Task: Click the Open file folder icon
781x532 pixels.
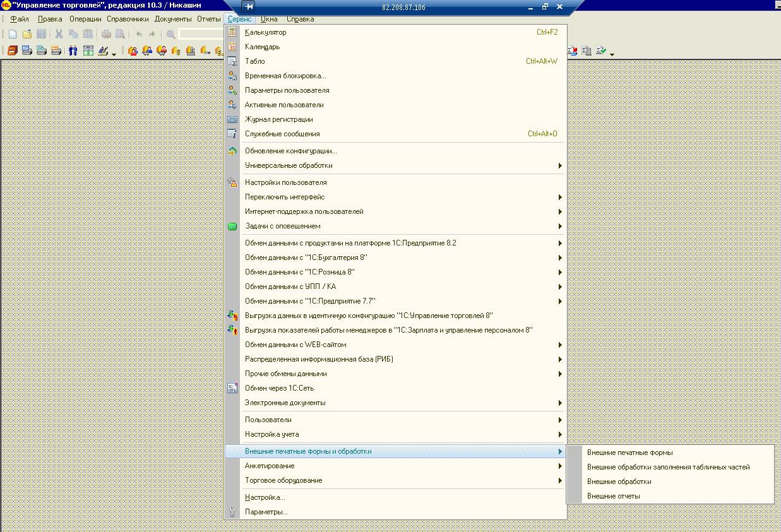Action: 27,34
